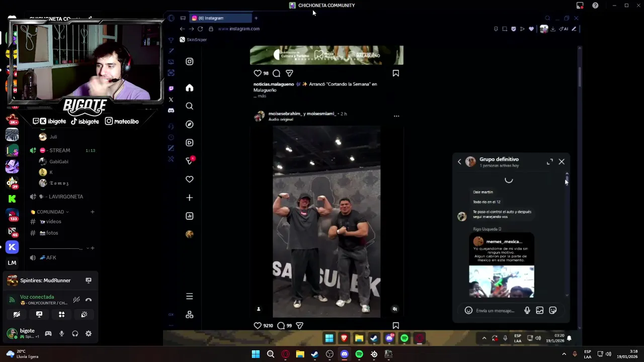Expand the Grupo definitivo chat popup

550,161
